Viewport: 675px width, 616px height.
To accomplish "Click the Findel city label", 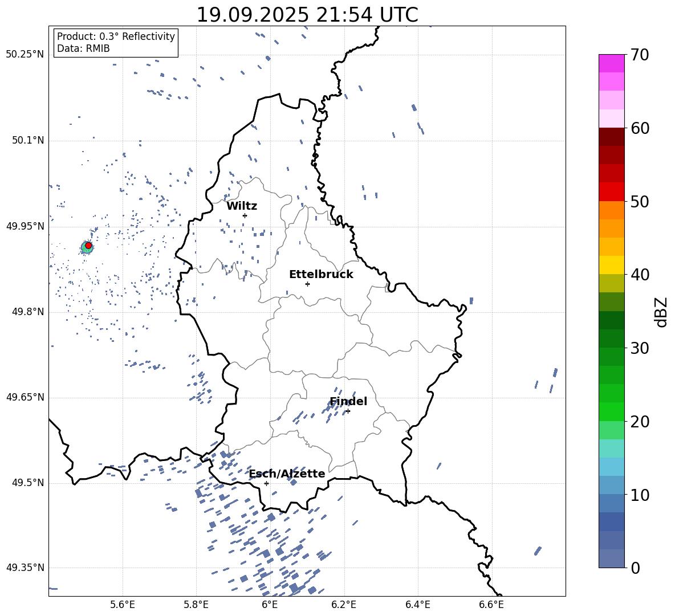I will pos(348,401).
